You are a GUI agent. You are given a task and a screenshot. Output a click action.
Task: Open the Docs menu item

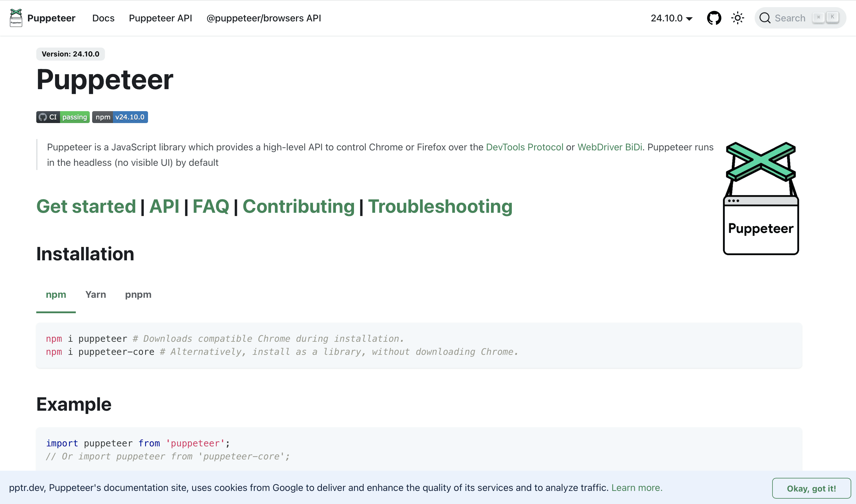103,18
